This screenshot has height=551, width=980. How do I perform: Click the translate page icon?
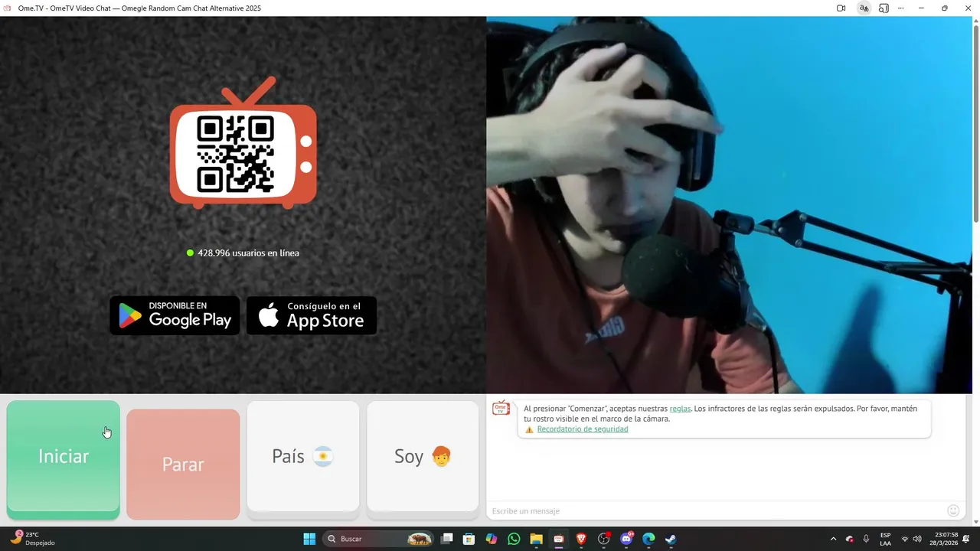click(x=864, y=8)
